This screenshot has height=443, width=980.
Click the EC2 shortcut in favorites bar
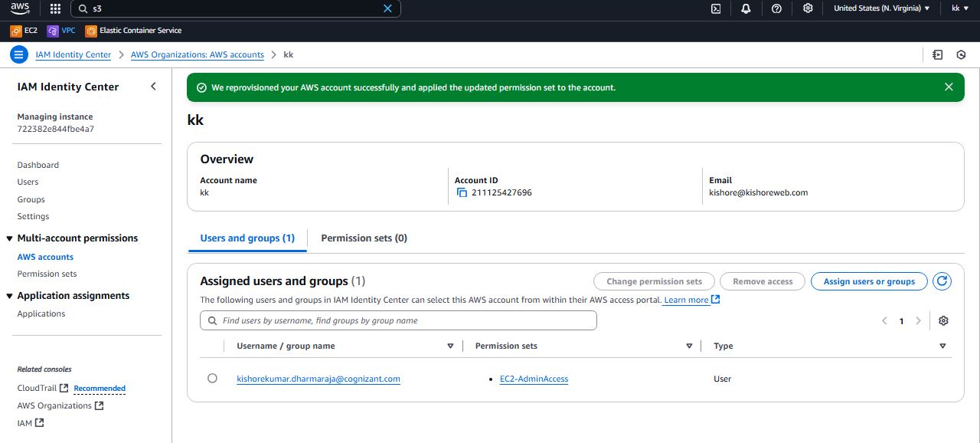24,31
